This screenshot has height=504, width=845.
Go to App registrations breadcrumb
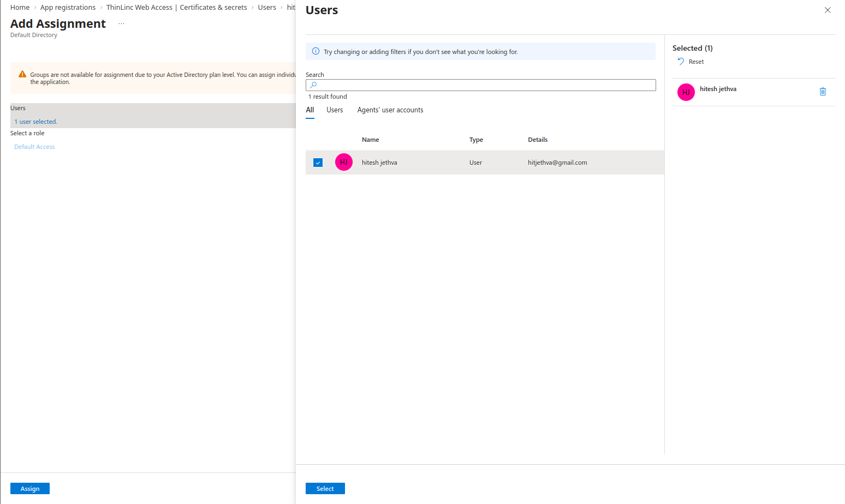[x=68, y=8]
